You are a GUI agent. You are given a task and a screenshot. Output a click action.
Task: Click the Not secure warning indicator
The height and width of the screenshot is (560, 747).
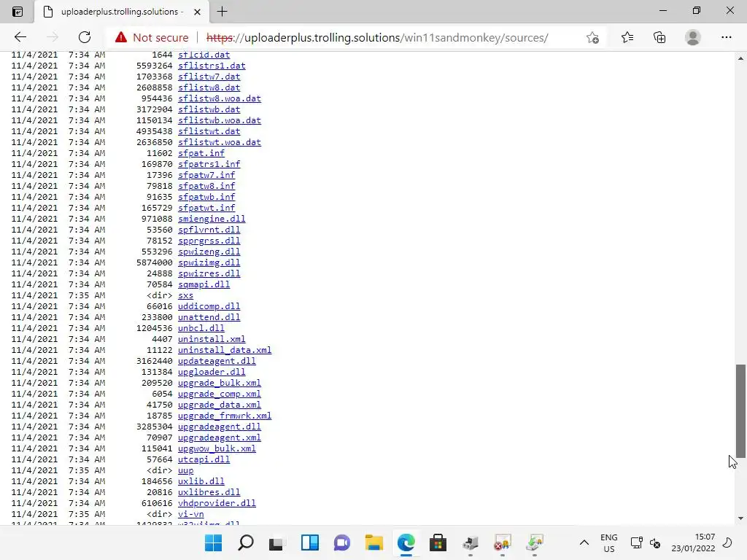coord(152,37)
